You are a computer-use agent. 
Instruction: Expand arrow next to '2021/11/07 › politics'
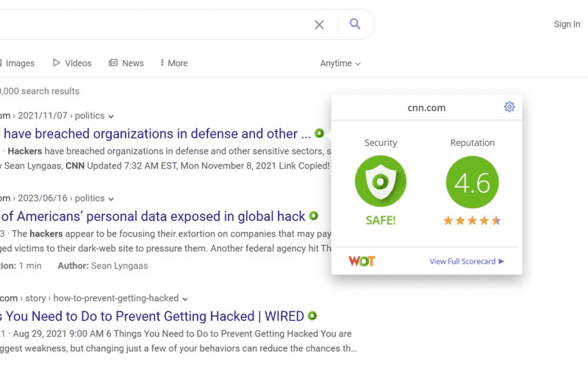[x=111, y=116]
